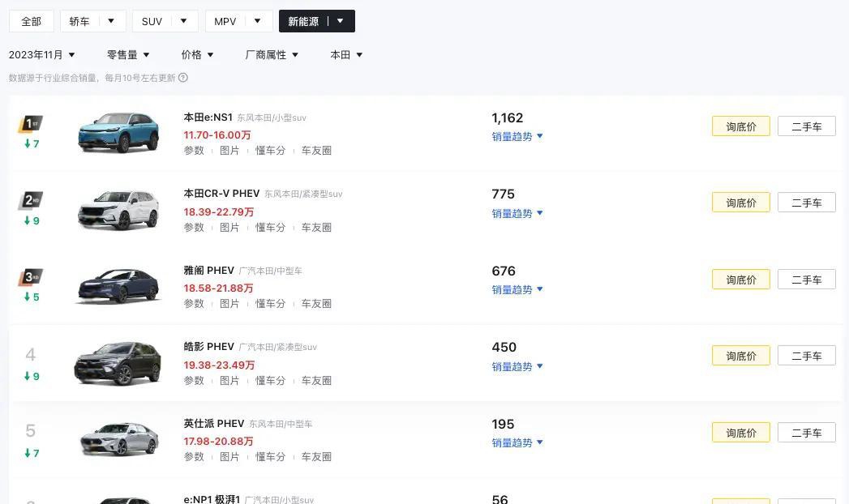Open 参数 link for 英仕派 PHEV

(x=194, y=457)
